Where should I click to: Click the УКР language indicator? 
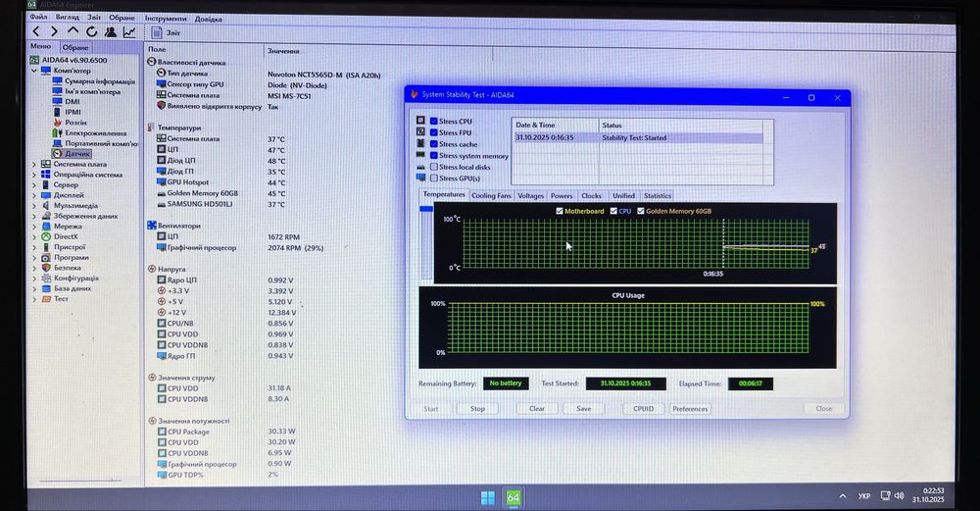coord(863,496)
